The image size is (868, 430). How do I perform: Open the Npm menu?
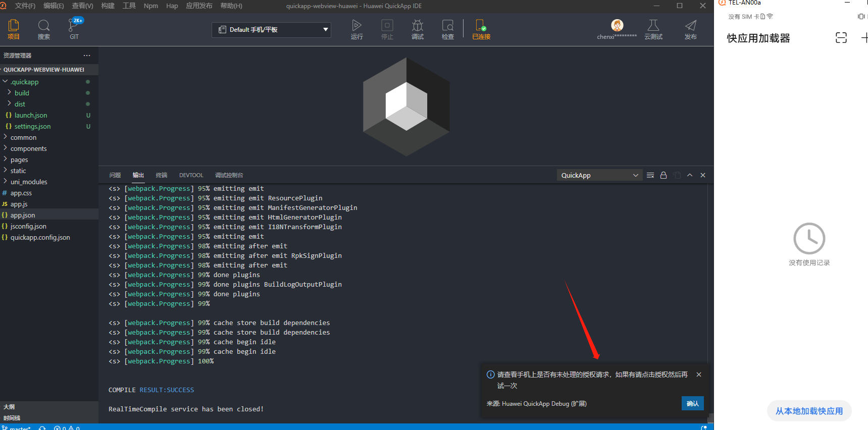pos(151,6)
